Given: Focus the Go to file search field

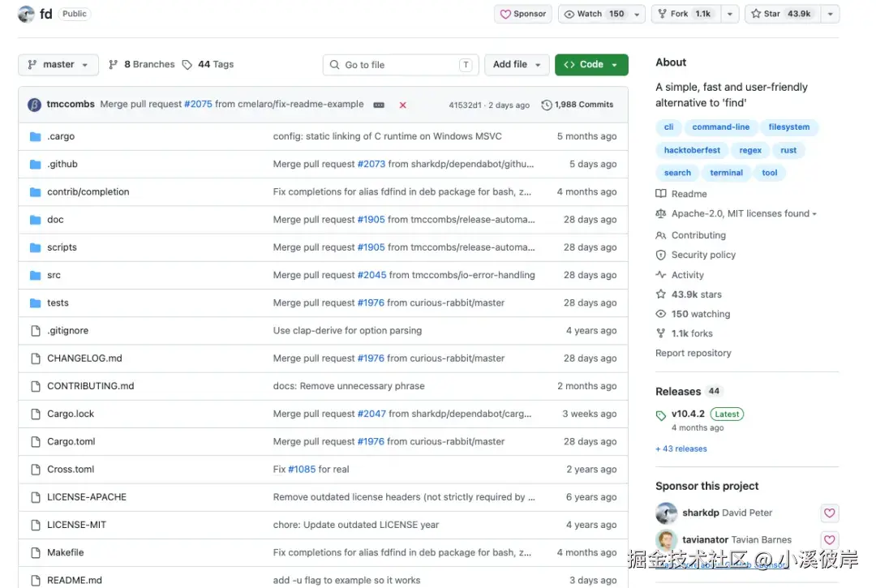Looking at the screenshot, I should [401, 65].
